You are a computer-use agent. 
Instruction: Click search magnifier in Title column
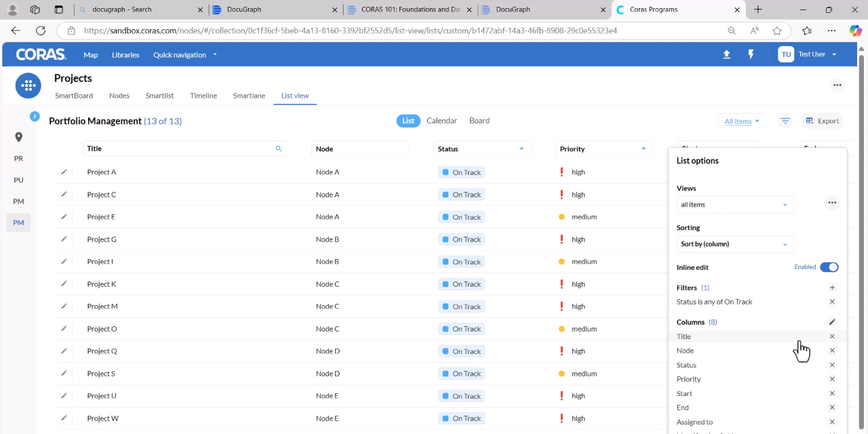click(x=278, y=149)
